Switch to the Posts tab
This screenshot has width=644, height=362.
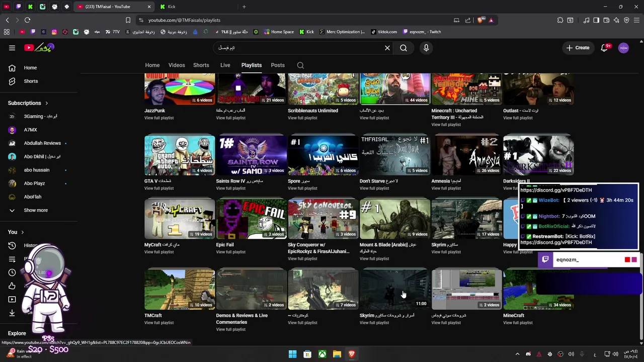[x=278, y=65]
